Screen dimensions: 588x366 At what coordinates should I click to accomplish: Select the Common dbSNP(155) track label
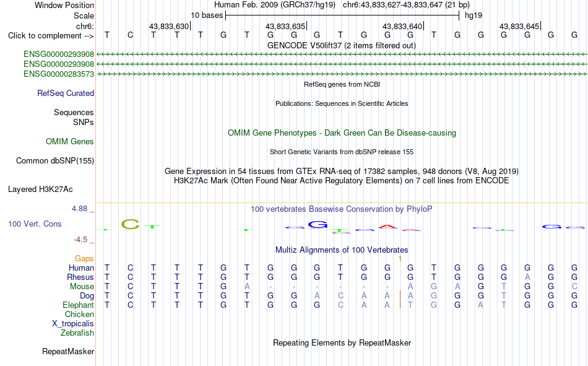54,160
